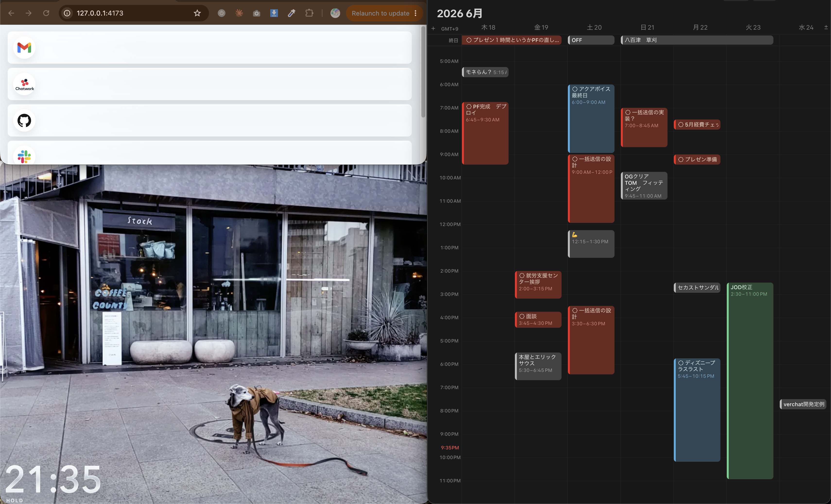Viewport: 831px width, 504px height.
Task: Click Relaunch to update button
Action: (x=381, y=13)
